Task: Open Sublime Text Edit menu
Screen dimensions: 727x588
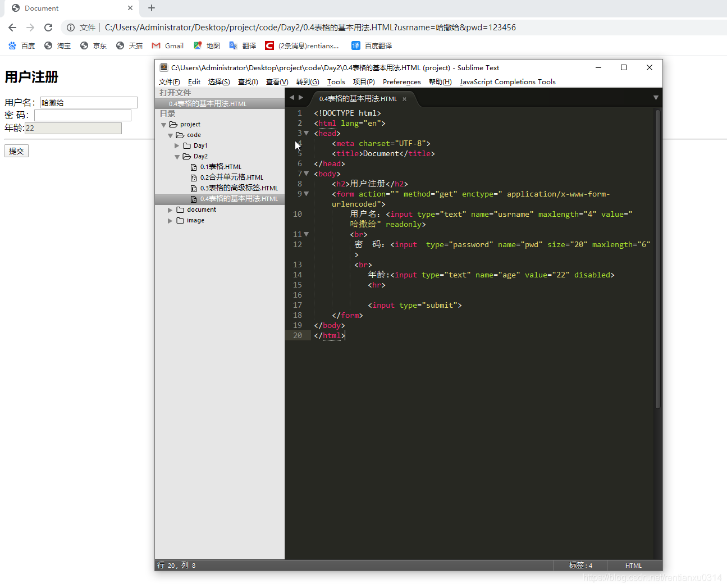Action: point(194,82)
